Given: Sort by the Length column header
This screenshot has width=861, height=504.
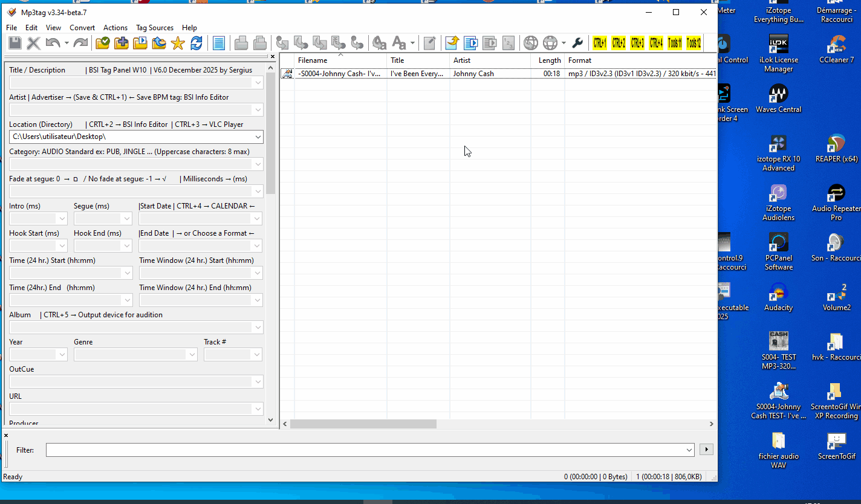Looking at the screenshot, I should 548,60.
